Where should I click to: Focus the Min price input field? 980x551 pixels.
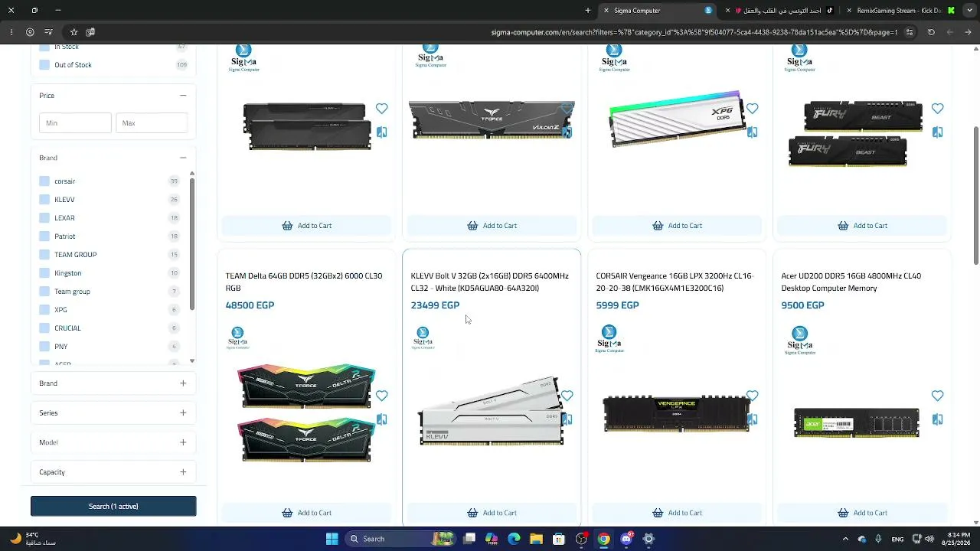click(x=75, y=122)
